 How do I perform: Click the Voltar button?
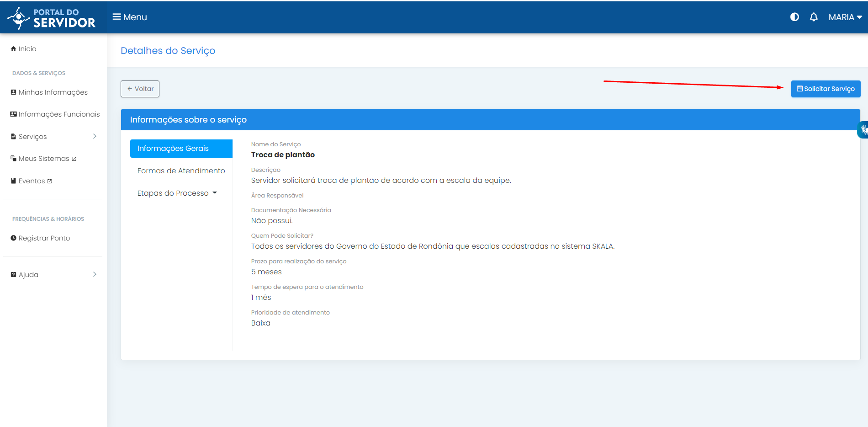[140, 89]
